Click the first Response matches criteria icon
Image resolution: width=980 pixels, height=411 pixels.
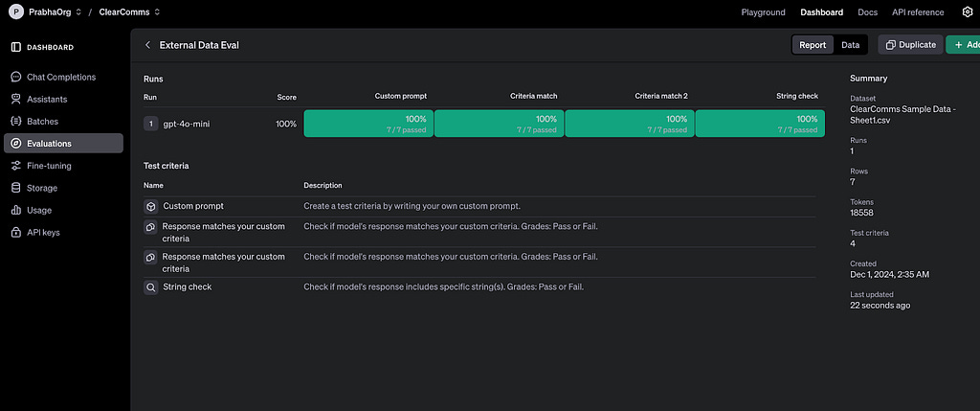tap(150, 226)
